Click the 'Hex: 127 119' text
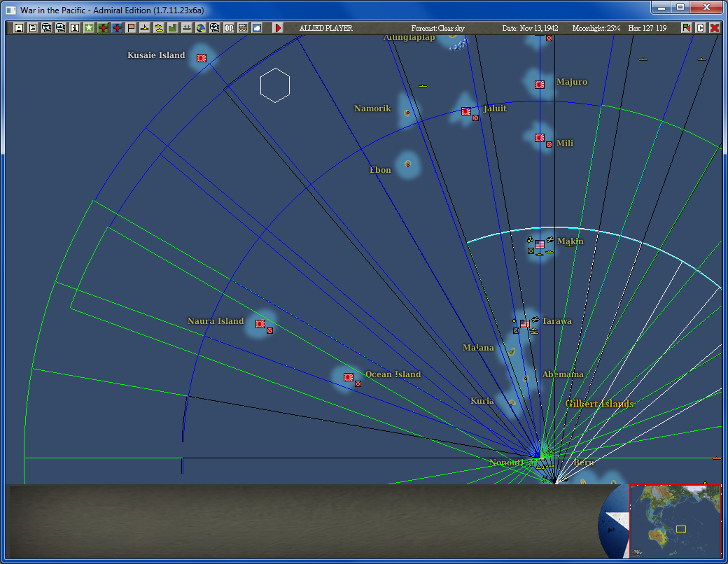This screenshot has height=564, width=728. click(647, 28)
